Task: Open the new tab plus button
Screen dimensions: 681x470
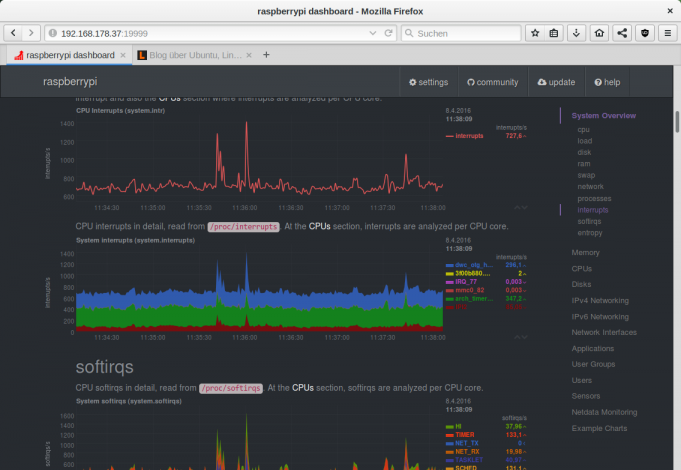Action: pos(266,55)
